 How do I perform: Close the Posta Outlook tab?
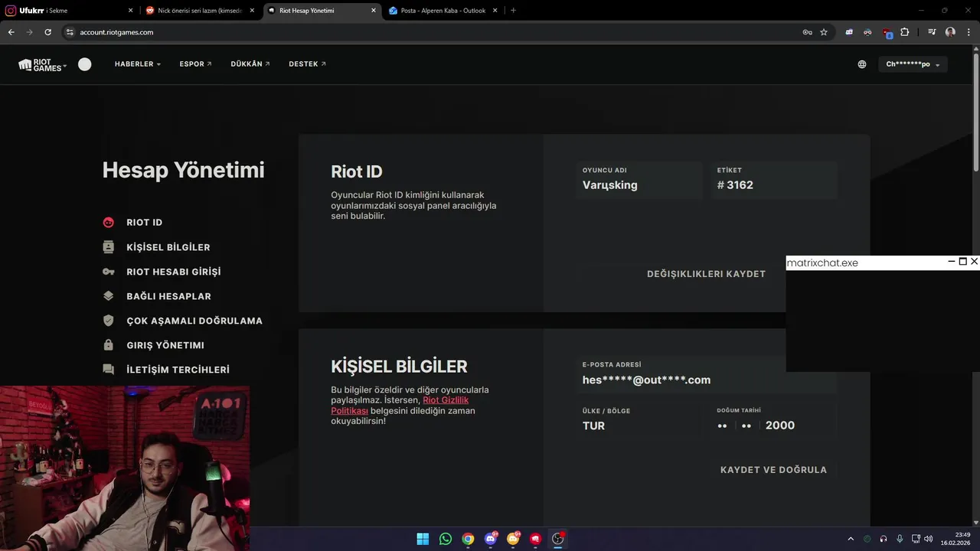click(x=495, y=11)
